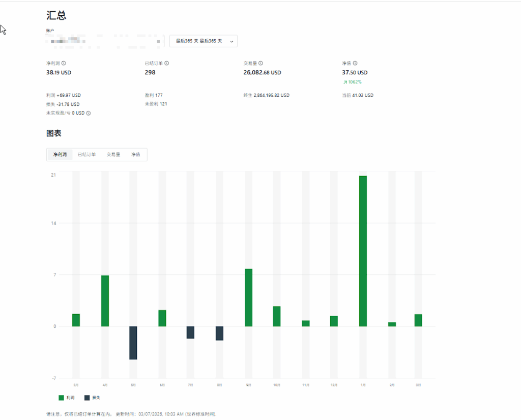Click the green profit bar for 4月
Image resolution: width=521 pixels, height=420 pixels.
[x=105, y=300]
